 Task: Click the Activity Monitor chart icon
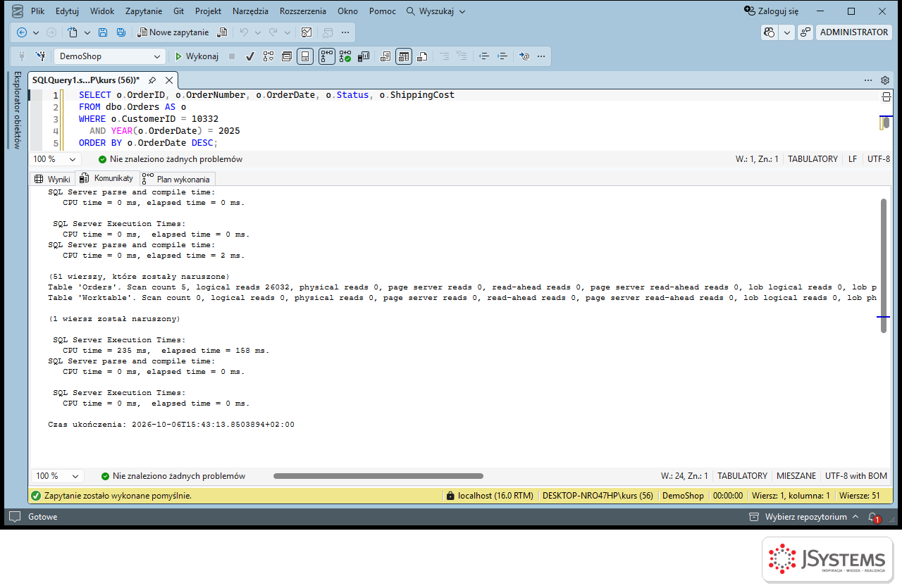[x=307, y=32]
